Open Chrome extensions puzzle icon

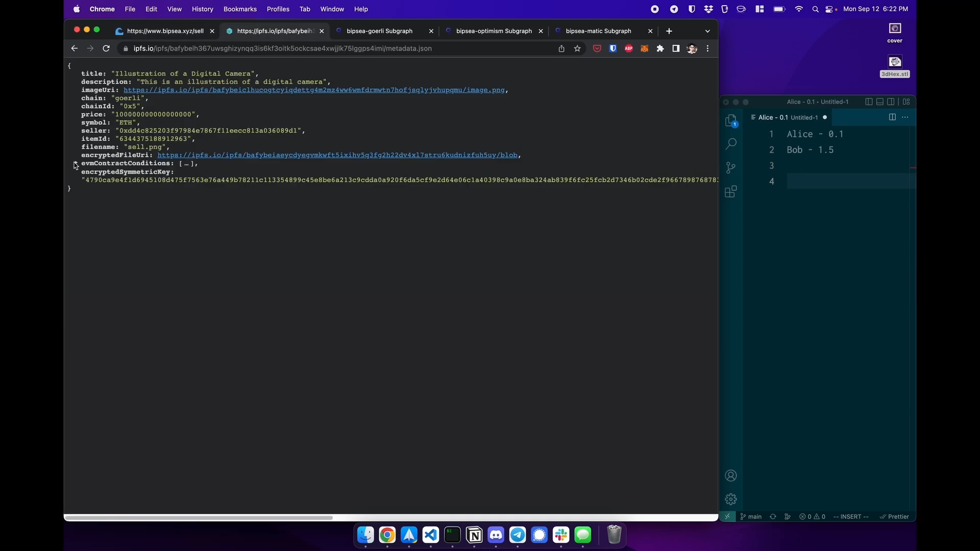[660, 48]
